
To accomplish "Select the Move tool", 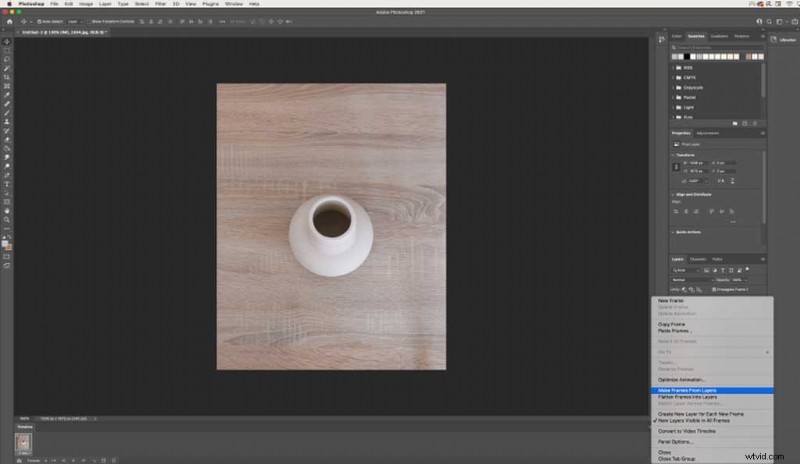I will coord(7,41).
